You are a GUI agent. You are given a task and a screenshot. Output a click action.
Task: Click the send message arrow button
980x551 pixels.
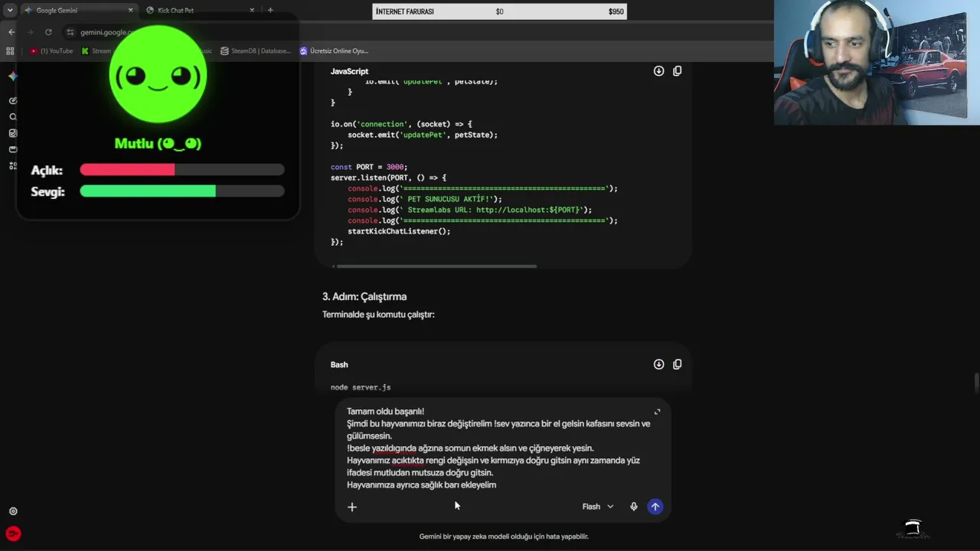coord(655,507)
